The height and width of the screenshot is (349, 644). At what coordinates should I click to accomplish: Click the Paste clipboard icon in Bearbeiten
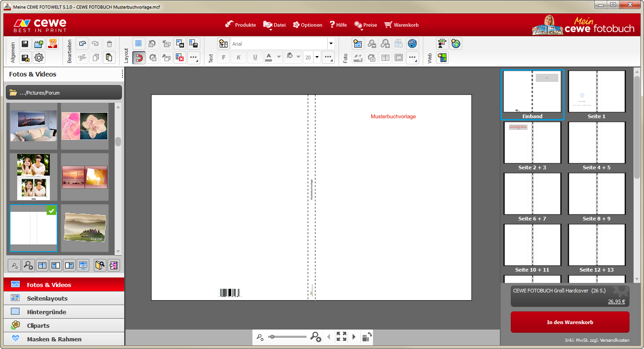click(x=109, y=57)
